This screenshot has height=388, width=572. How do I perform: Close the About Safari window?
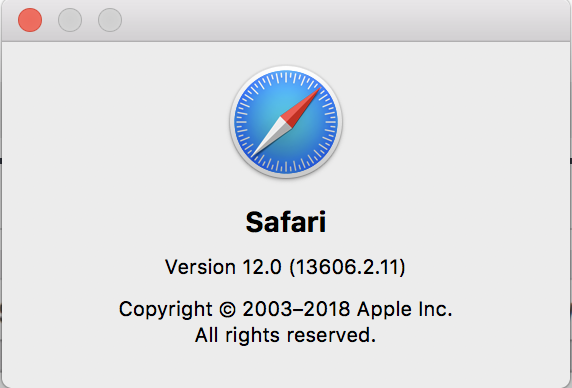(x=30, y=20)
